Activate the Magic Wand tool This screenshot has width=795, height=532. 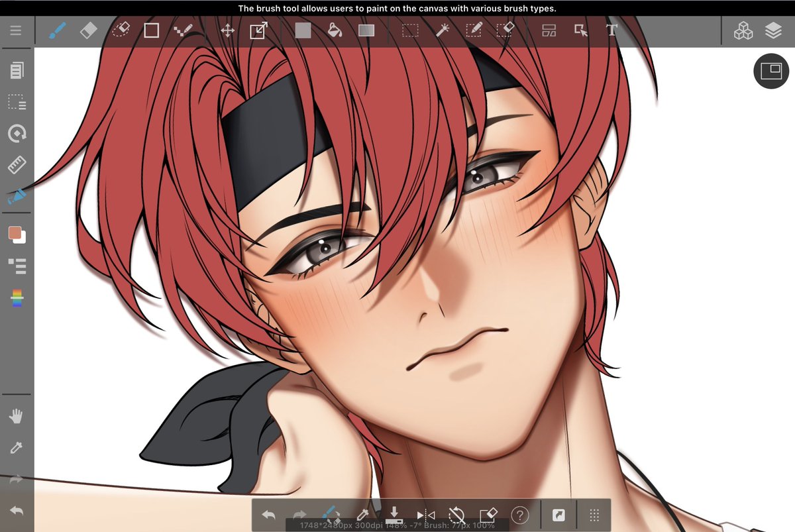[x=443, y=30]
